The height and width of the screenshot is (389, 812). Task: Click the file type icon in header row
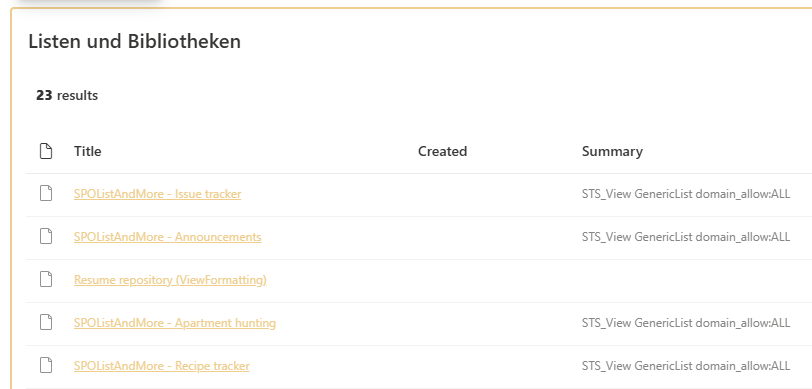coord(46,151)
